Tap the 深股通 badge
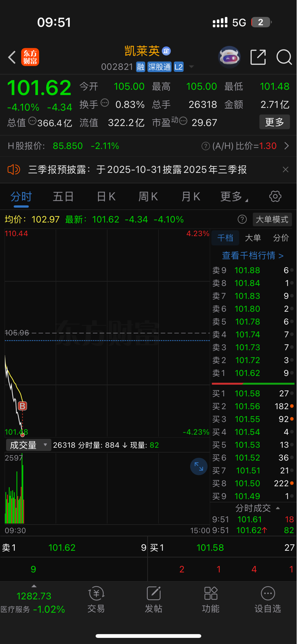 coord(159,67)
